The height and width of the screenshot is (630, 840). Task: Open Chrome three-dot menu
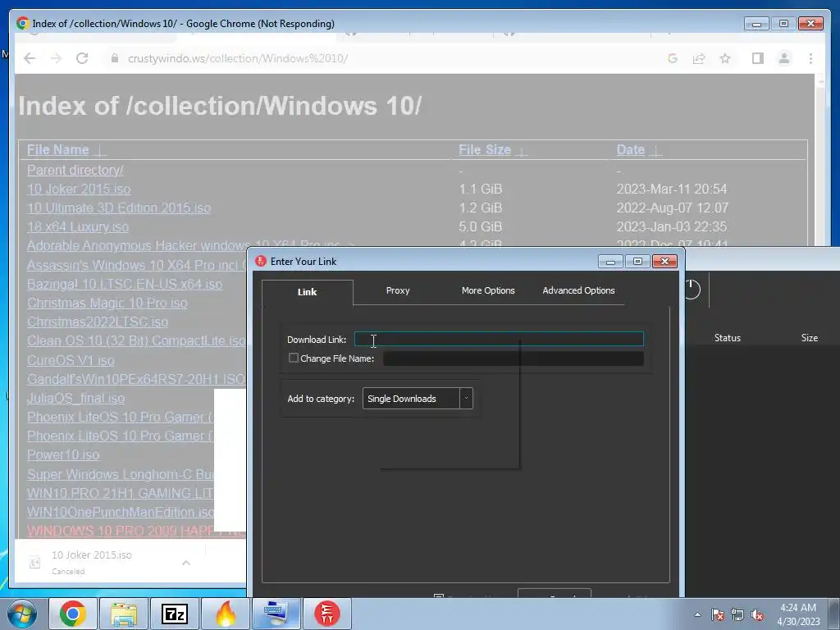point(810,58)
